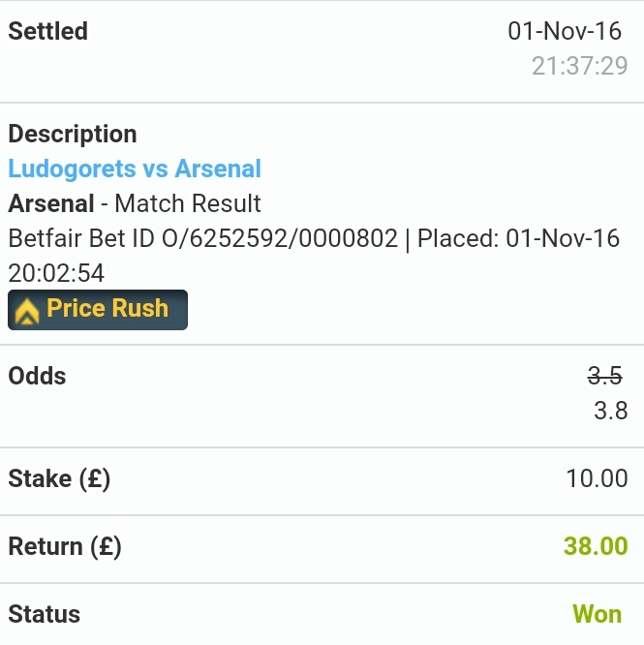Click the struck-through odds 3.5
644x645 pixels.
tap(604, 376)
